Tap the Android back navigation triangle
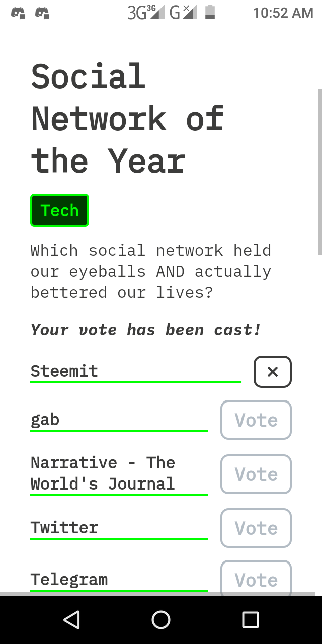322x644 pixels. tap(72, 620)
